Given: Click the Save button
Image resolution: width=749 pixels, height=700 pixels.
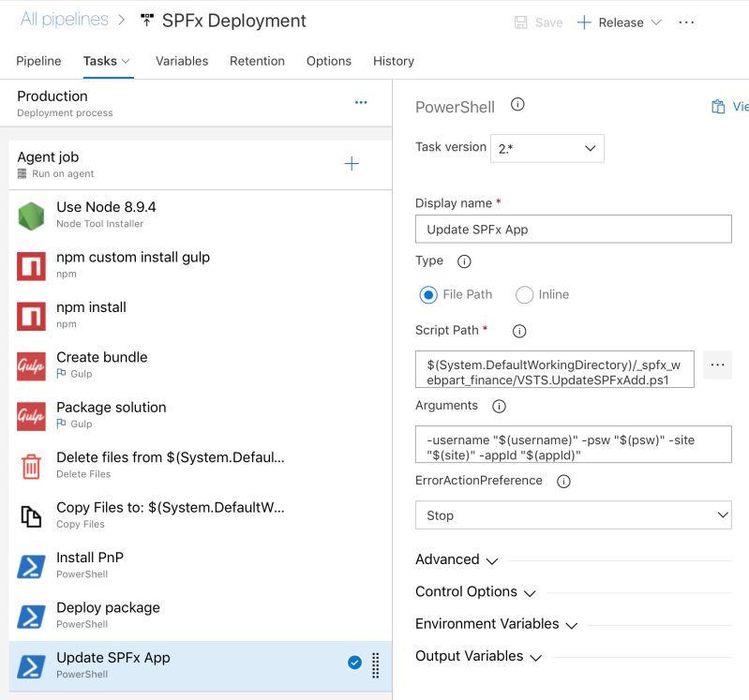Looking at the screenshot, I should click(538, 22).
